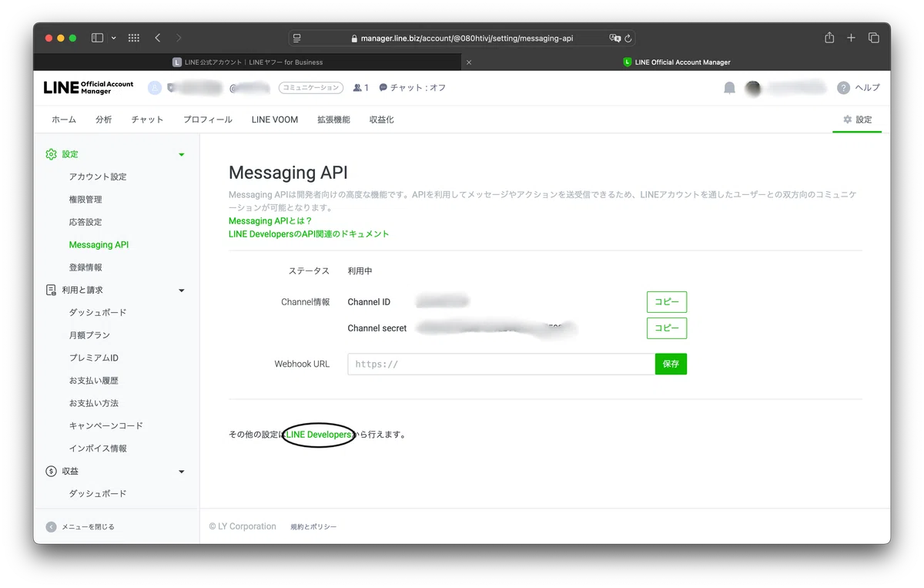Select 権限管理 in sidebar
924x588 pixels.
coord(85,200)
